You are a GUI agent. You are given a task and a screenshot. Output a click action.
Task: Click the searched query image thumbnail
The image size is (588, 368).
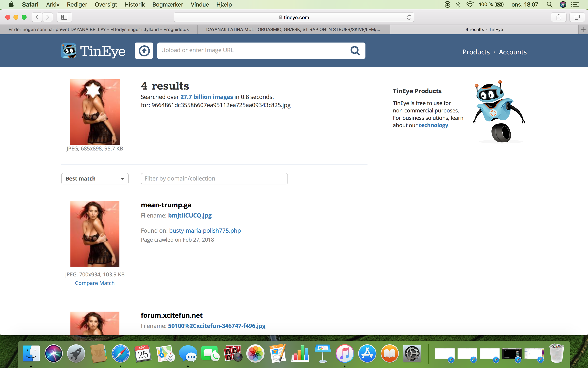point(95,112)
